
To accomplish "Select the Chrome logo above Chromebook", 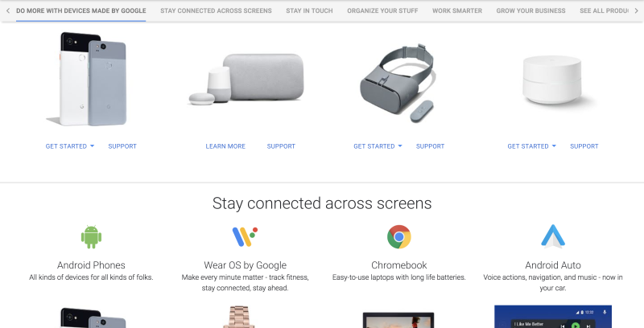I will [398, 236].
